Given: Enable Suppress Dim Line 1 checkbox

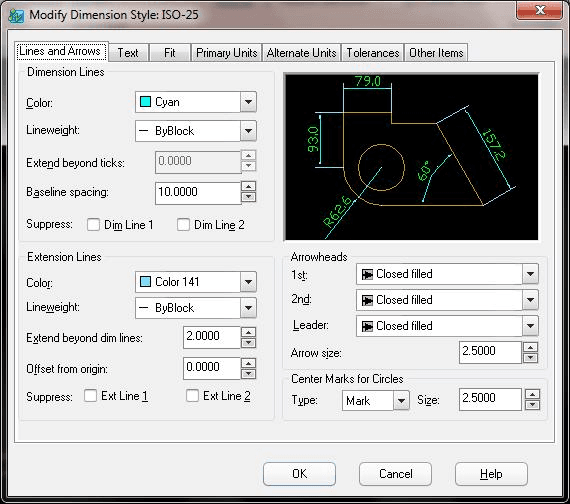Looking at the screenshot, I should tap(93, 224).
